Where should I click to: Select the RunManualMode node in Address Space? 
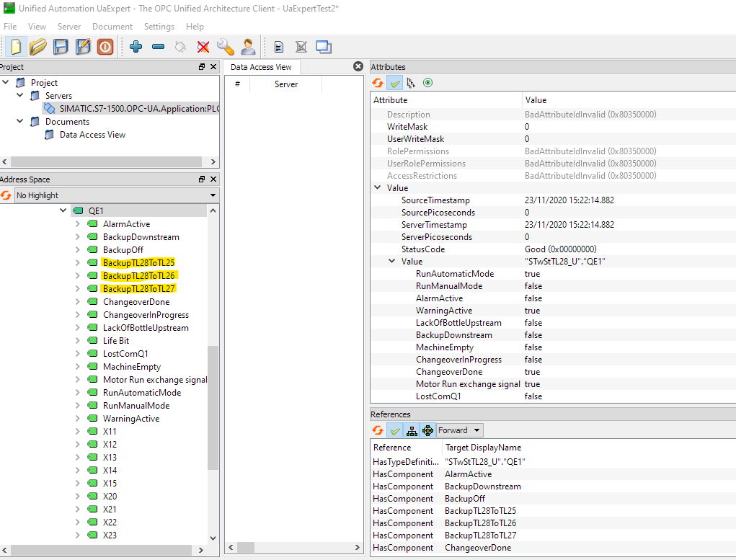pos(136,405)
